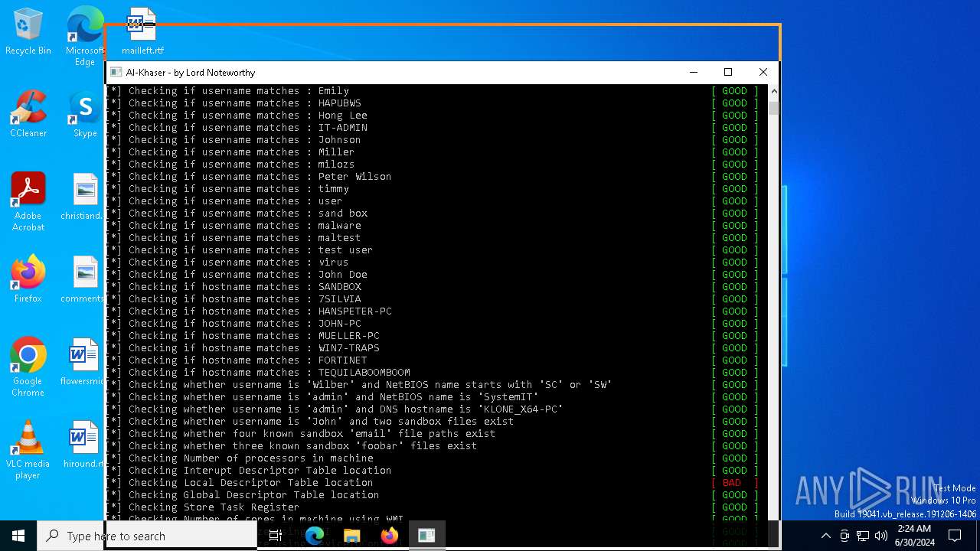Maximize the Al-Khaser console window

[728, 72]
